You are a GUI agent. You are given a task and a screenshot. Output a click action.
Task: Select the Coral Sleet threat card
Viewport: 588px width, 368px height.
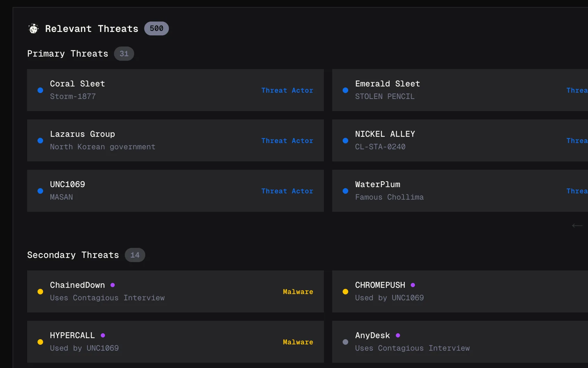coord(175,90)
